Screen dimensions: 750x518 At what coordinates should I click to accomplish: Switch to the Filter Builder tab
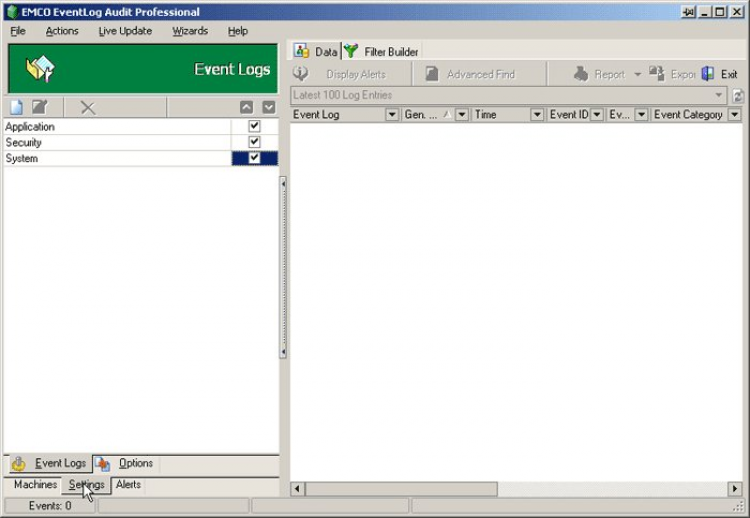(x=381, y=51)
